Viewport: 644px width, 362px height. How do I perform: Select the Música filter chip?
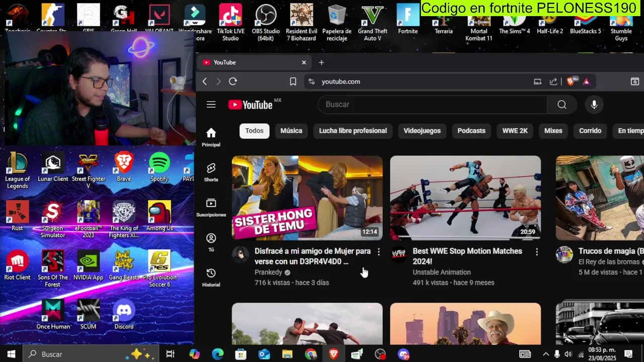291,131
